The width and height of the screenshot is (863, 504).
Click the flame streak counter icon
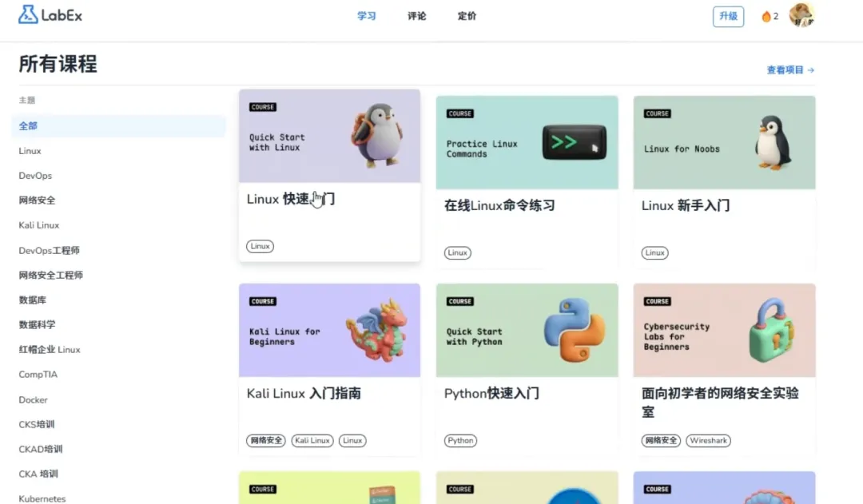point(766,17)
